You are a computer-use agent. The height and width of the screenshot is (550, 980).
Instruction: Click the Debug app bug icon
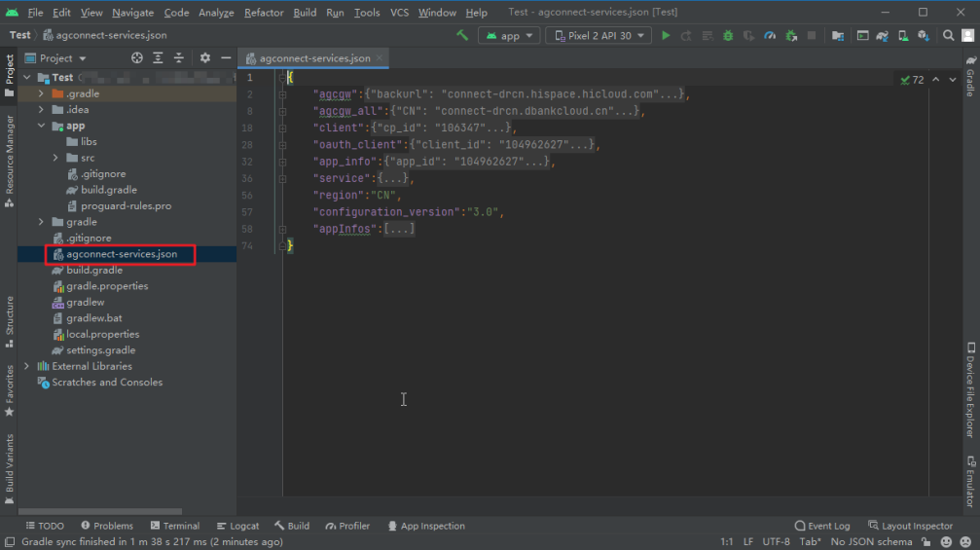tap(728, 36)
